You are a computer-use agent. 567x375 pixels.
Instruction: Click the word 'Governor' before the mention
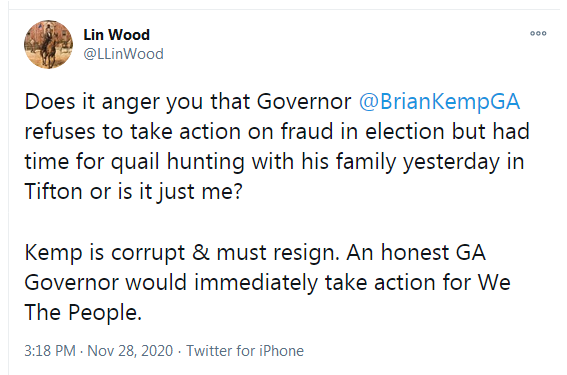[304, 102]
